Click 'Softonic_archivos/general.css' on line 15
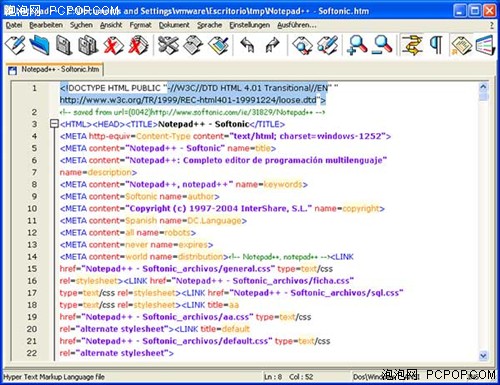The image size is (500, 385). click(206, 269)
